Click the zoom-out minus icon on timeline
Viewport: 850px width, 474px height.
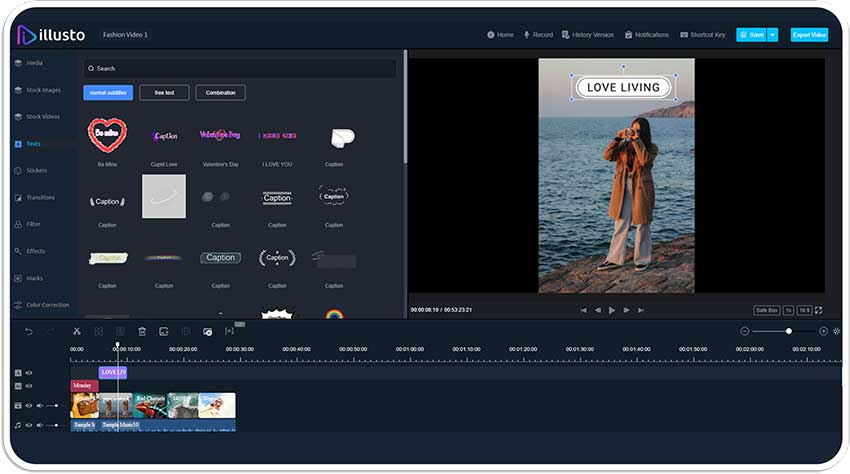[x=744, y=331]
